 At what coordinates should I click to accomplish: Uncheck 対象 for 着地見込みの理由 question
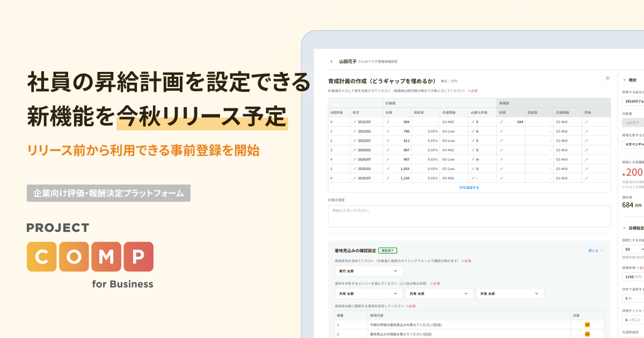coord(587,334)
